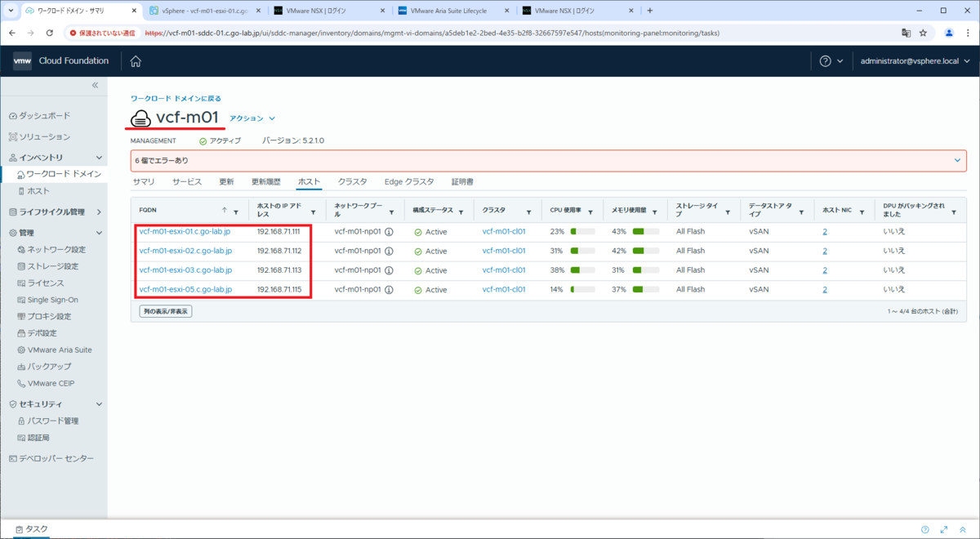980x539 pixels.
Task: Switch to the サマリ tab
Action: point(144,181)
